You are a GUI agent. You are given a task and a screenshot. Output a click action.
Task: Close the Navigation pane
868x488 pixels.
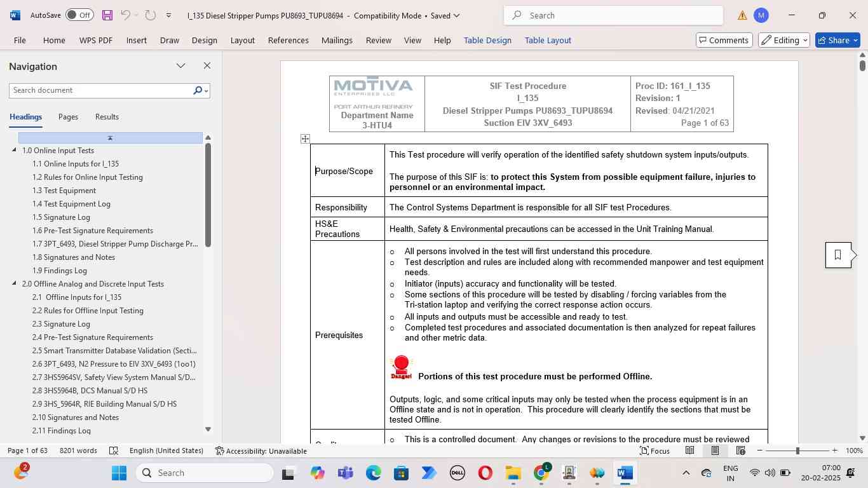pyautogui.click(x=207, y=66)
